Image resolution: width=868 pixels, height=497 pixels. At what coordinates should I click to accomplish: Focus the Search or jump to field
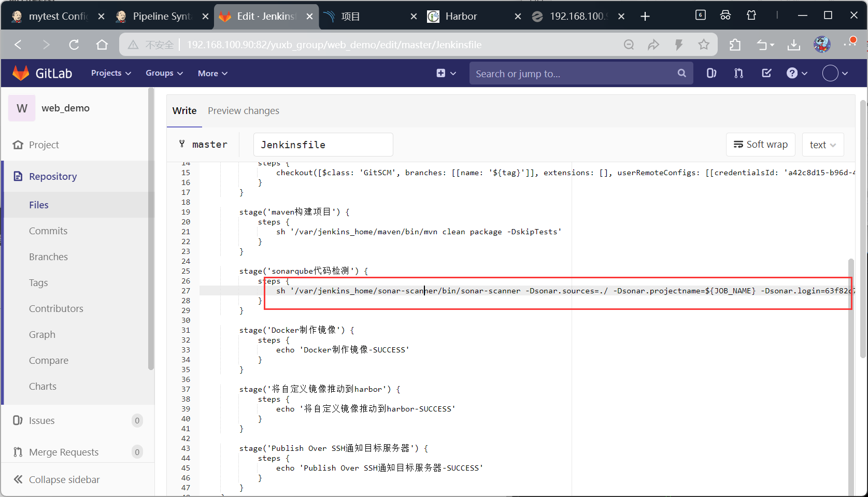581,74
